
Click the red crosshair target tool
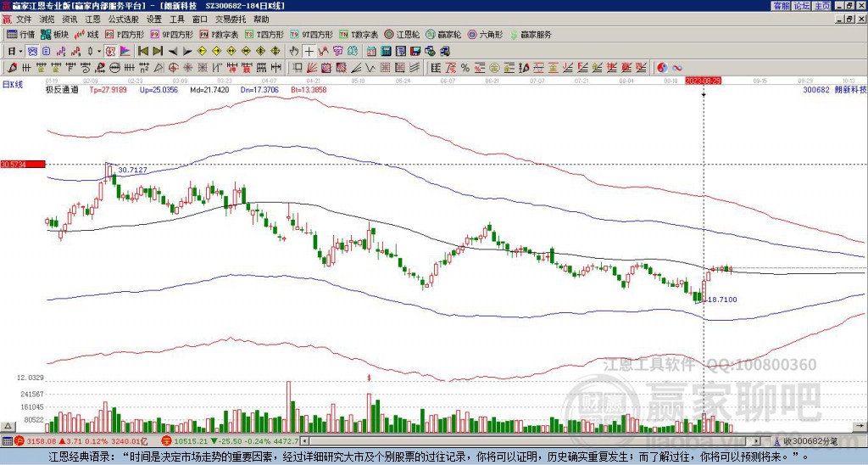pos(173,68)
